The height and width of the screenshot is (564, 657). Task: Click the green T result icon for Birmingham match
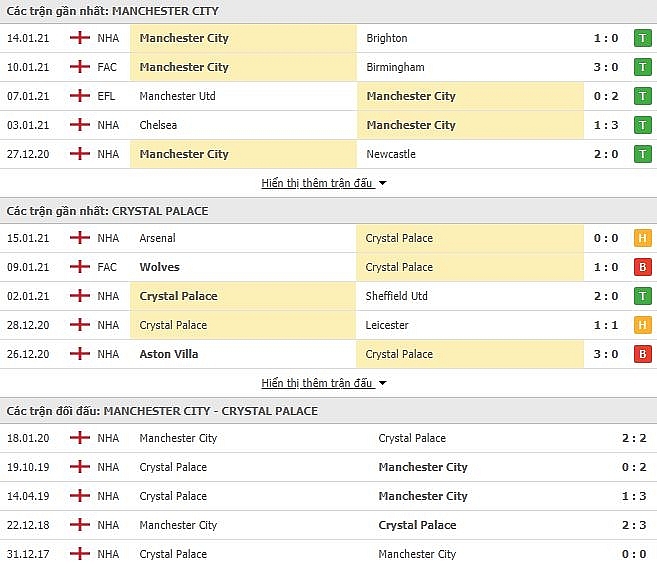(x=642, y=67)
